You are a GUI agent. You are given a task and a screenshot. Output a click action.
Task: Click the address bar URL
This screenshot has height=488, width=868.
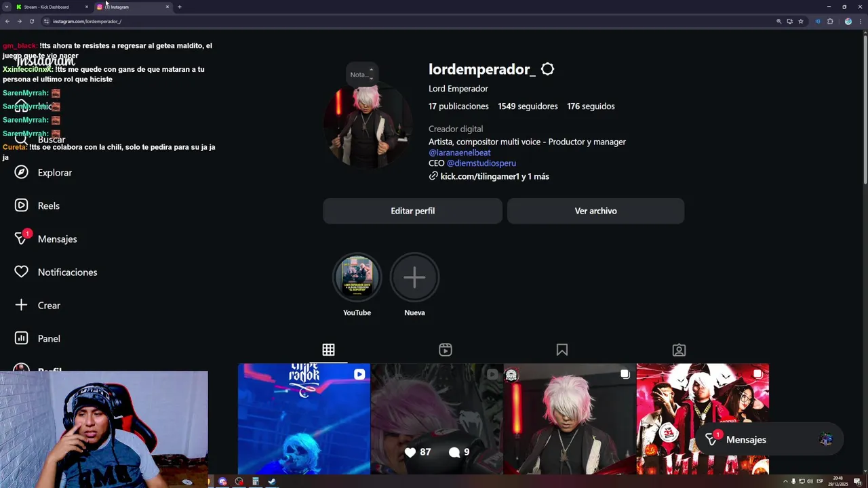(87, 22)
